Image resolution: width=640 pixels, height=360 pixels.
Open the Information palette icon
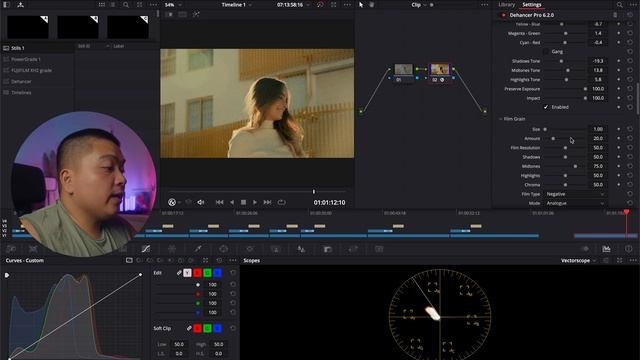(629, 249)
